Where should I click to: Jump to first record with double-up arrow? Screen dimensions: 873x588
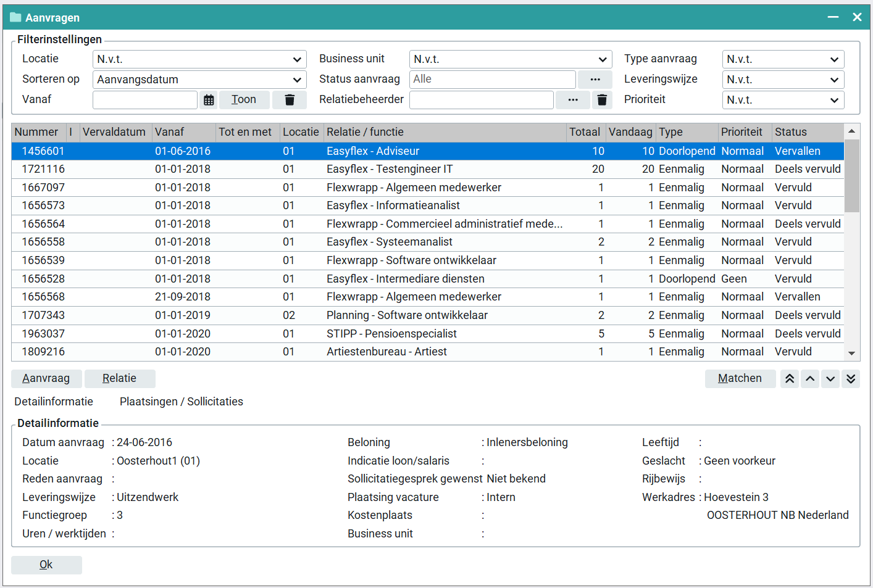coord(790,379)
